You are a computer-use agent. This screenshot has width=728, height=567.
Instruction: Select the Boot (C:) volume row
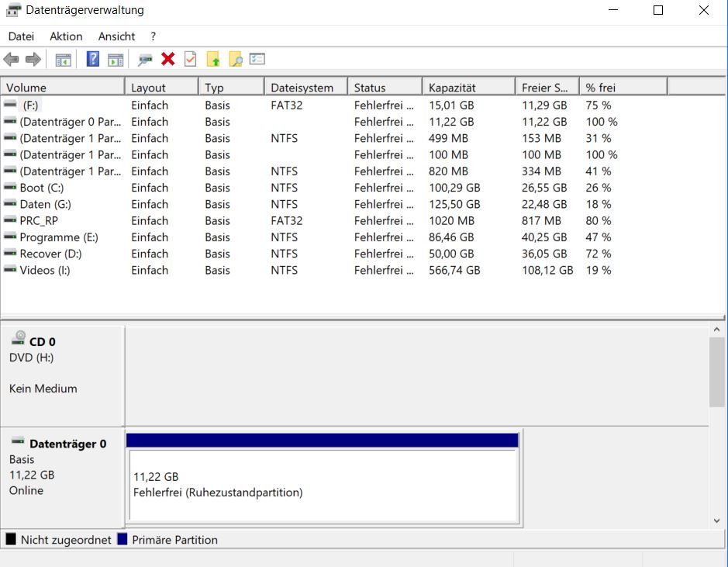click(43, 188)
